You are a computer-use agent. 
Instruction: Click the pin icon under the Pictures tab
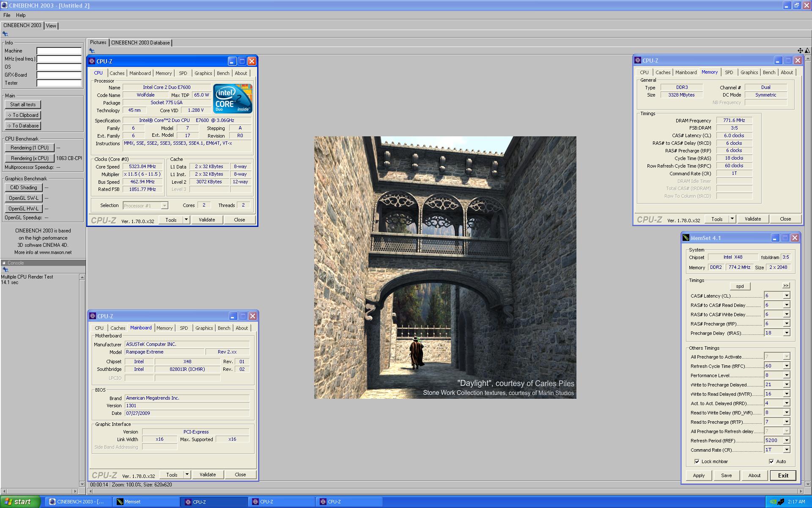click(x=92, y=51)
